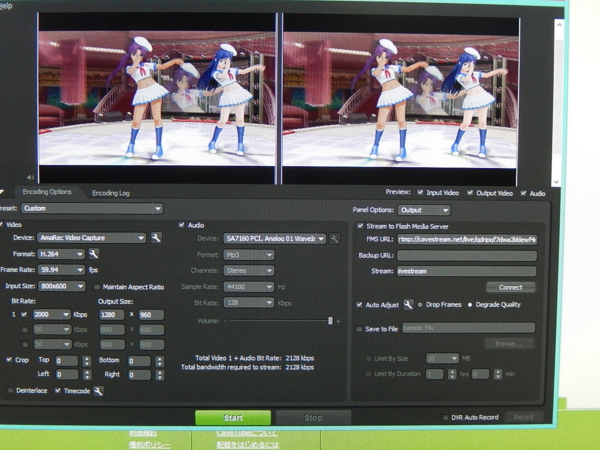This screenshot has height=450, width=600.
Task: Click Browse button for save file
Action: [509, 344]
